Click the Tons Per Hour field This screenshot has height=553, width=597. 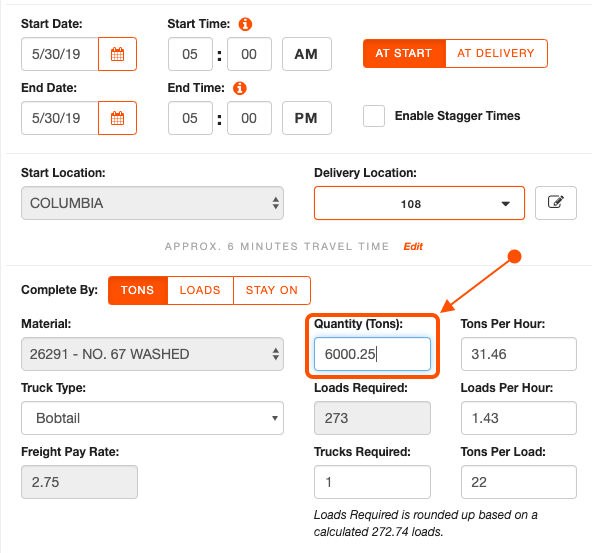coord(519,354)
